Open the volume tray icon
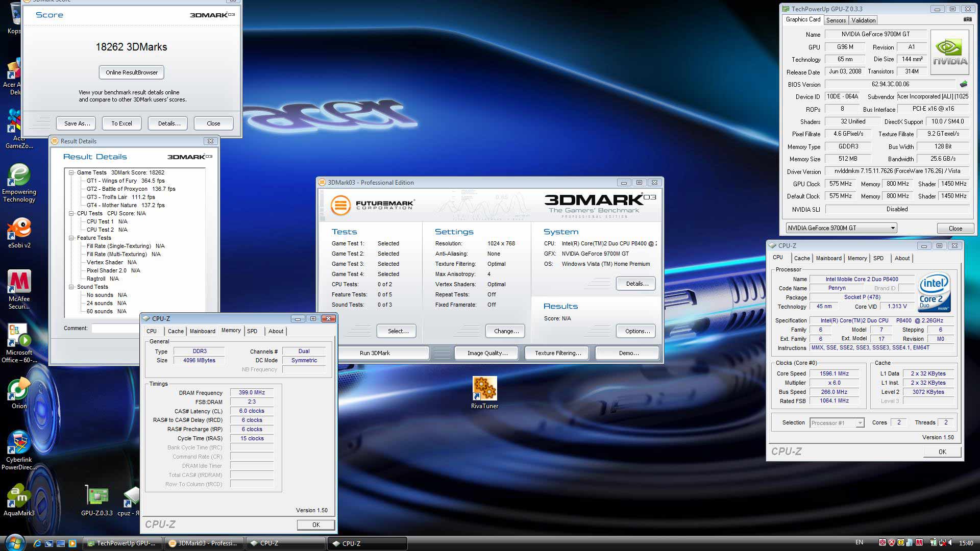This screenshot has width=980, height=551. 950,543
